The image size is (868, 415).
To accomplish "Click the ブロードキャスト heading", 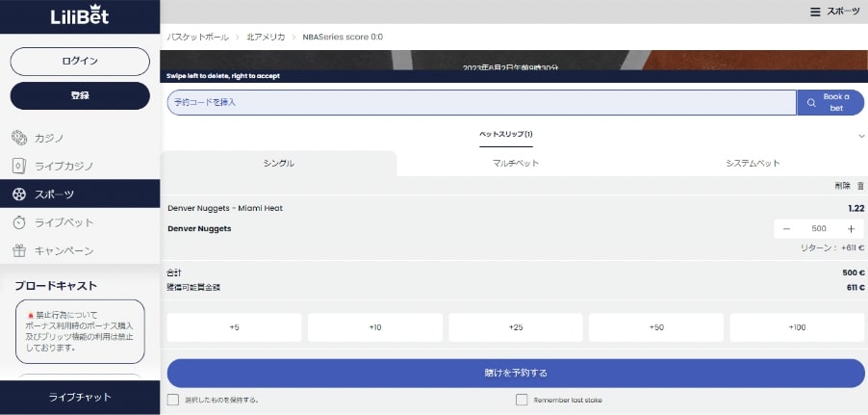I will pyautogui.click(x=56, y=286).
